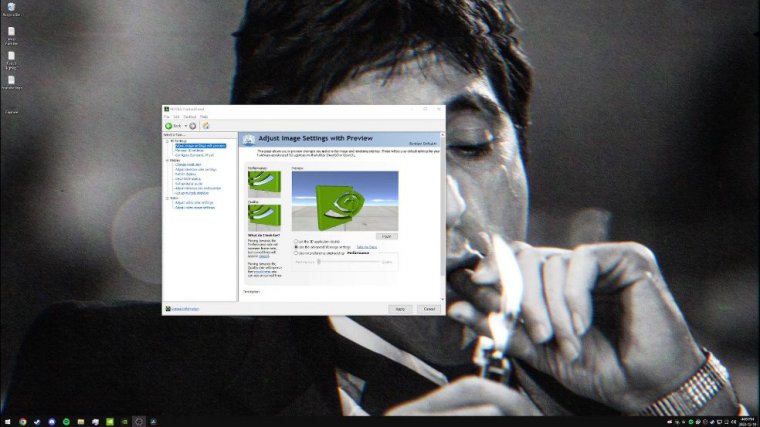Viewport: 760px width, 427px height.
Task: Collapse the 3D Settings tree node
Action: click(x=167, y=141)
